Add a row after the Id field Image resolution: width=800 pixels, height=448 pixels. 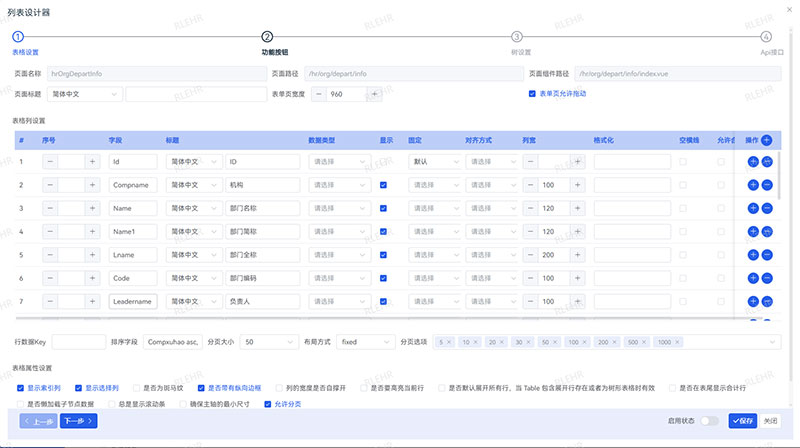pyautogui.click(x=753, y=162)
